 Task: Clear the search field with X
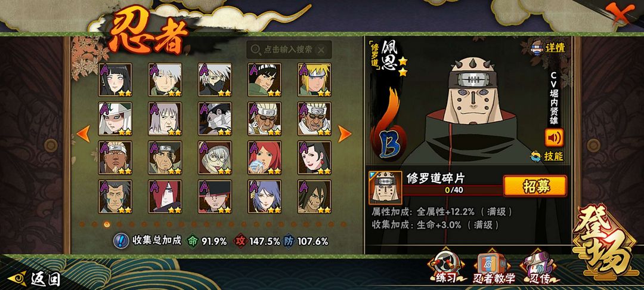point(321,50)
